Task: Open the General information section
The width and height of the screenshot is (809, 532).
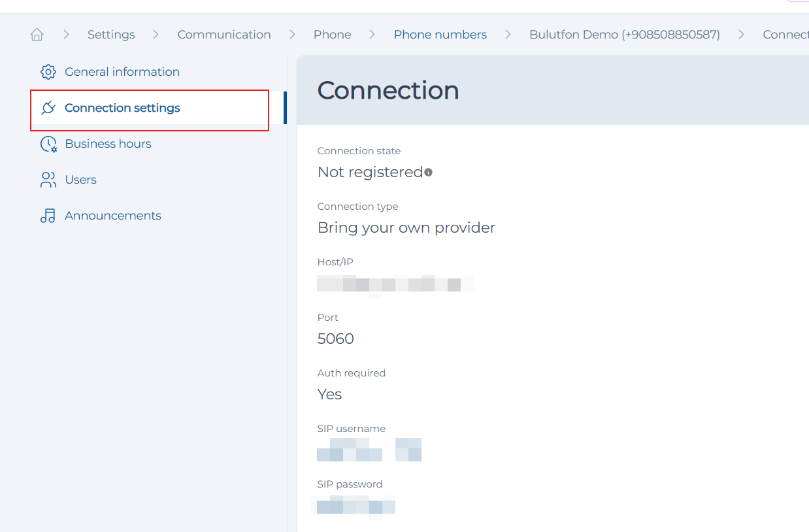Action: 122,72
